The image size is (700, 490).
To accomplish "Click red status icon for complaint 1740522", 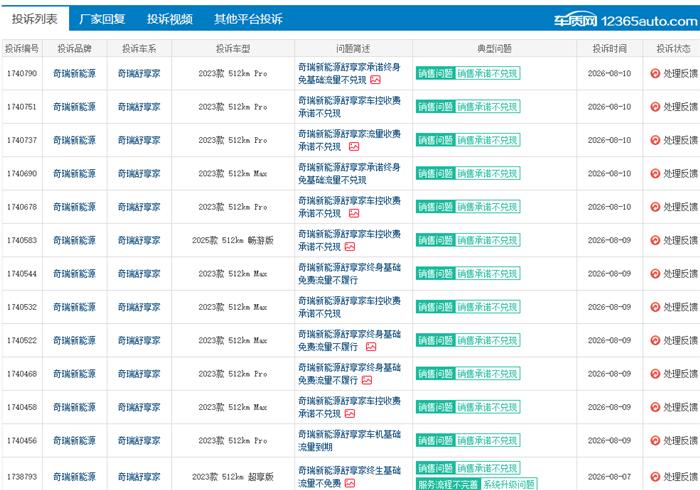I will pyautogui.click(x=655, y=341).
